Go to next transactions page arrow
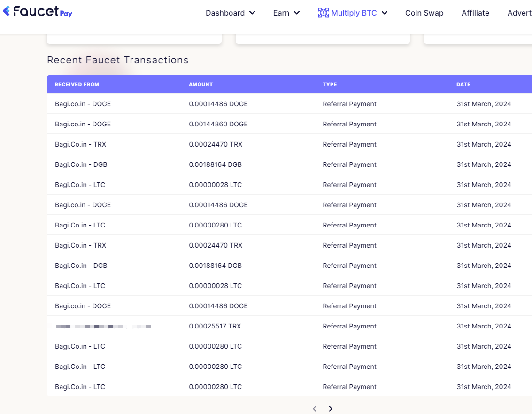532x414 pixels. [331, 408]
